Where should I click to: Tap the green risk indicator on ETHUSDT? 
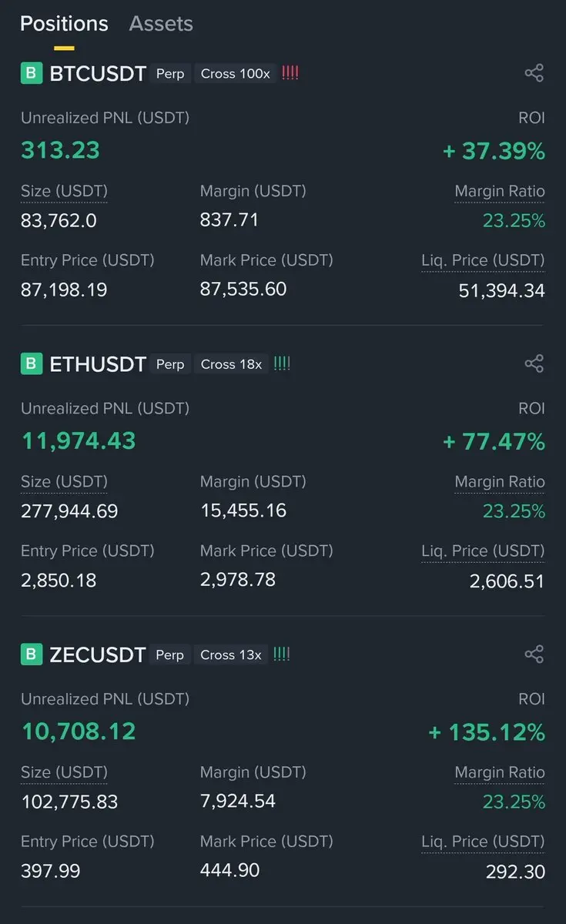(282, 363)
